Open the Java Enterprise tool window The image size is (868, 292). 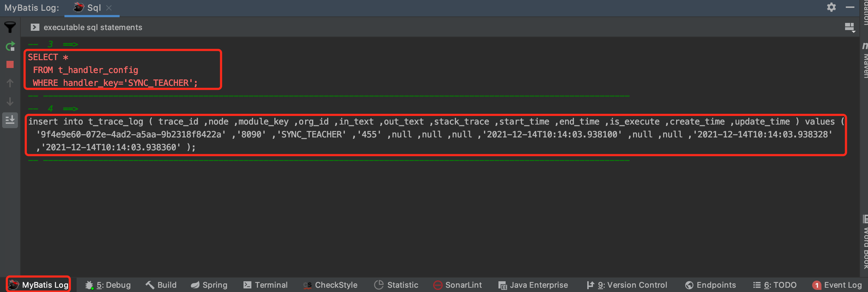point(533,285)
